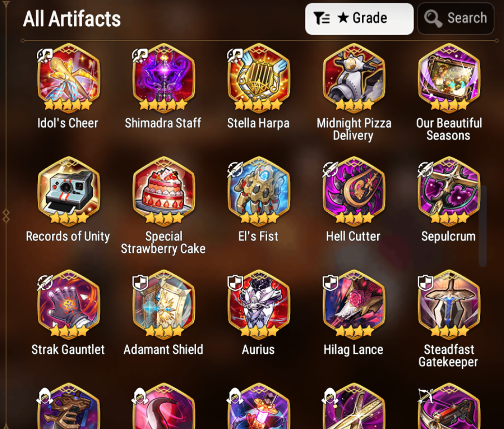The height and width of the screenshot is (429, 504).
Task: Select the Hilag Lance artifact
Action: tap(353, 305)
